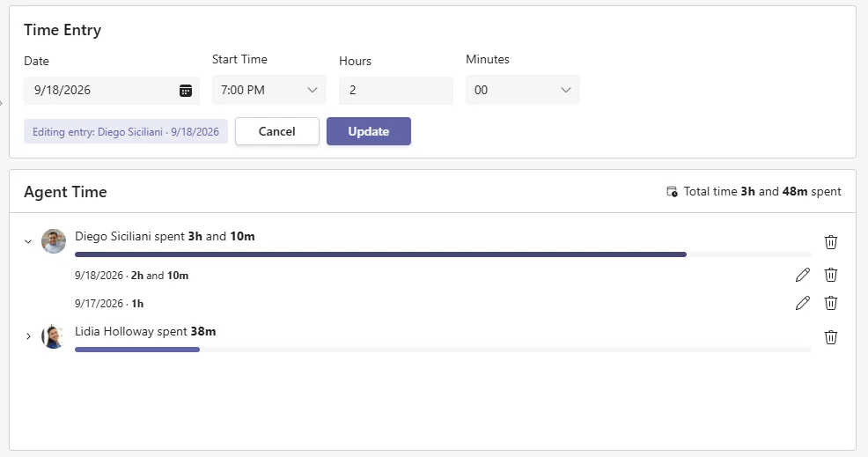Click the '9/18/2026 · 2h and 10m' row text
This screenshot has height=457, width=868.
pyautogui.click(x=132, y=276)
